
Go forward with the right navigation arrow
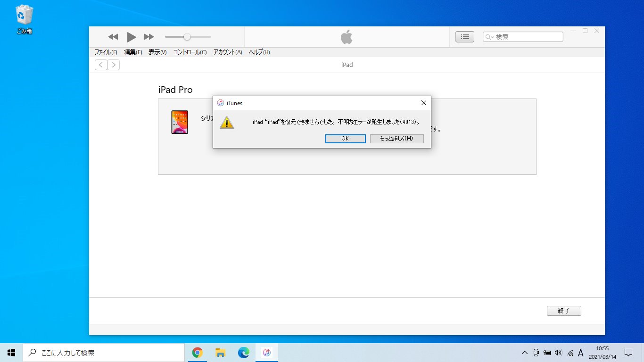click(x=114, y=65)
